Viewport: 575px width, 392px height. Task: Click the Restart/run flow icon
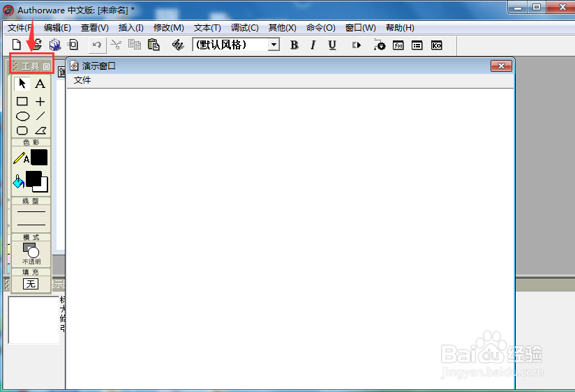click(357, 45)
